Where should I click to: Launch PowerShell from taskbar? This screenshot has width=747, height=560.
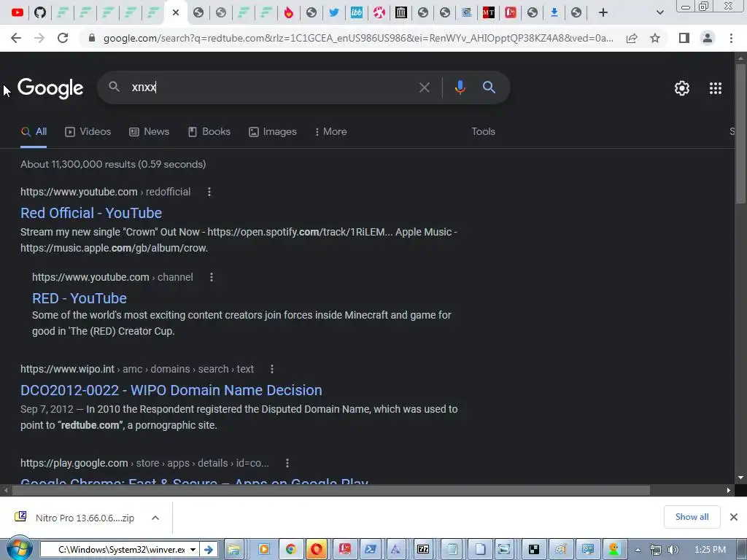370,550
